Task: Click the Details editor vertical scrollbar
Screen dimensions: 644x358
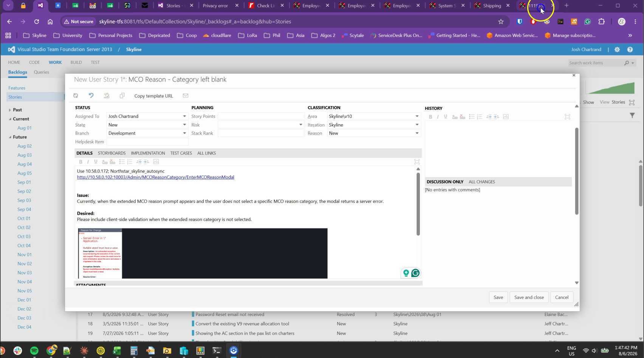Action: (x=418, y=204)
